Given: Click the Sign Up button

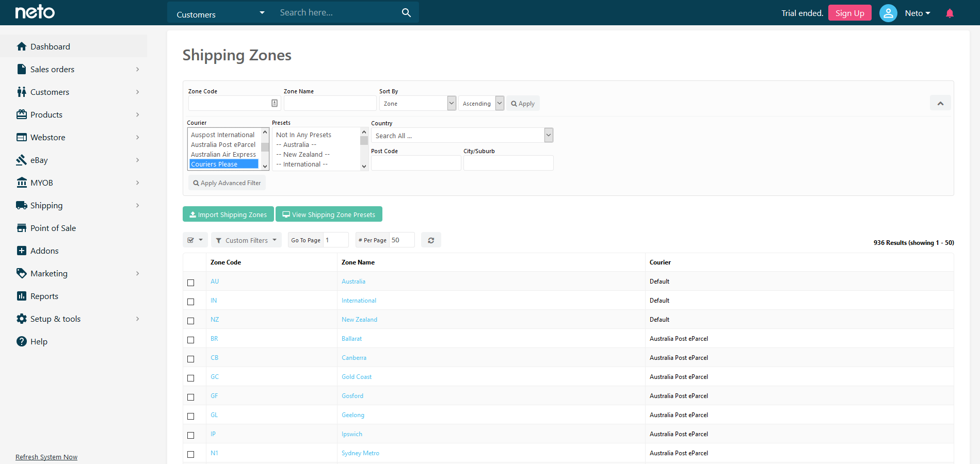Looking at the screenshot, I should tap(849, 13).
